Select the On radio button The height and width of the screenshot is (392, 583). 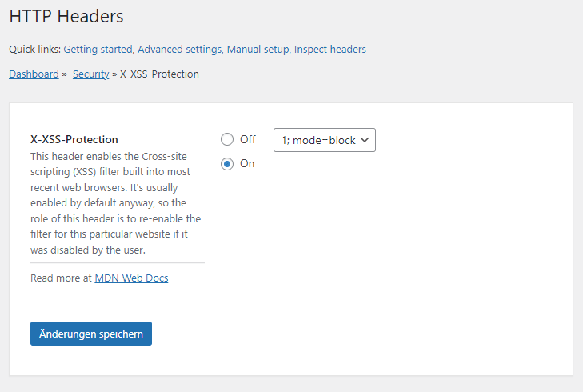(x=227, y=163)
